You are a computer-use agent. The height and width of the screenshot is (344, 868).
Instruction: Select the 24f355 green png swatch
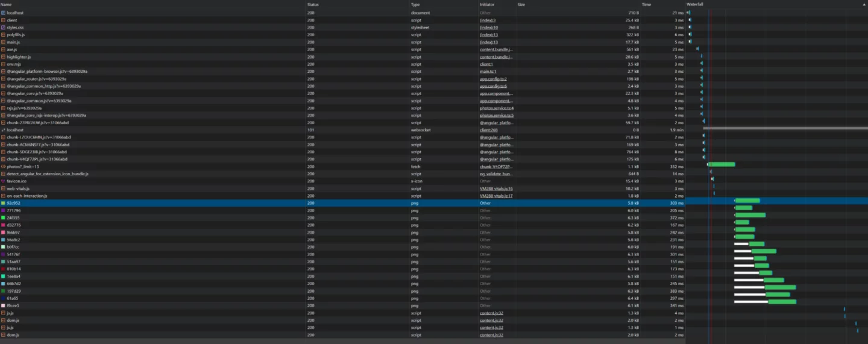click(x=3, y=217)
